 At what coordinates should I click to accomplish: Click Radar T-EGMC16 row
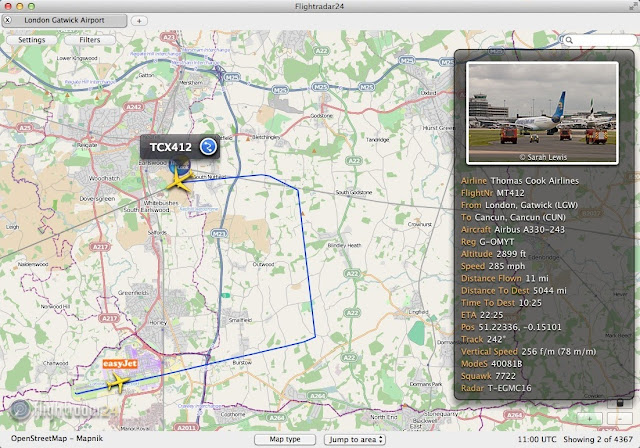(x=496, y=388)
